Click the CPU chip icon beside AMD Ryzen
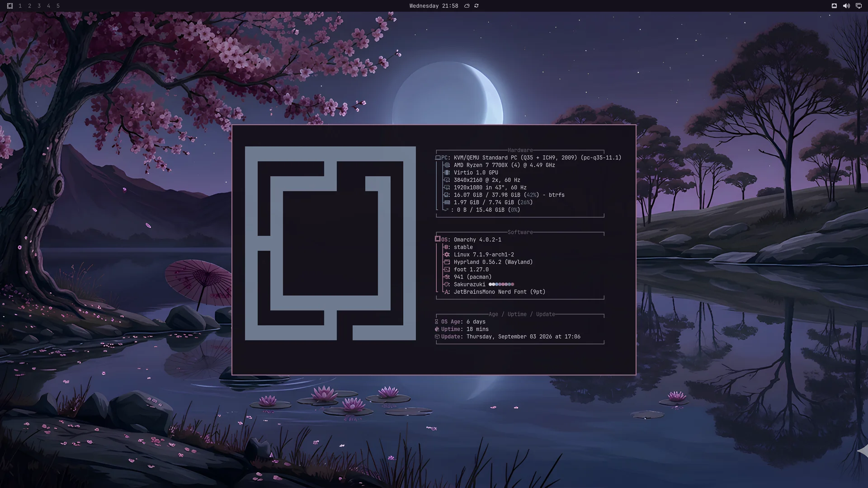 (x=447, y=165)
